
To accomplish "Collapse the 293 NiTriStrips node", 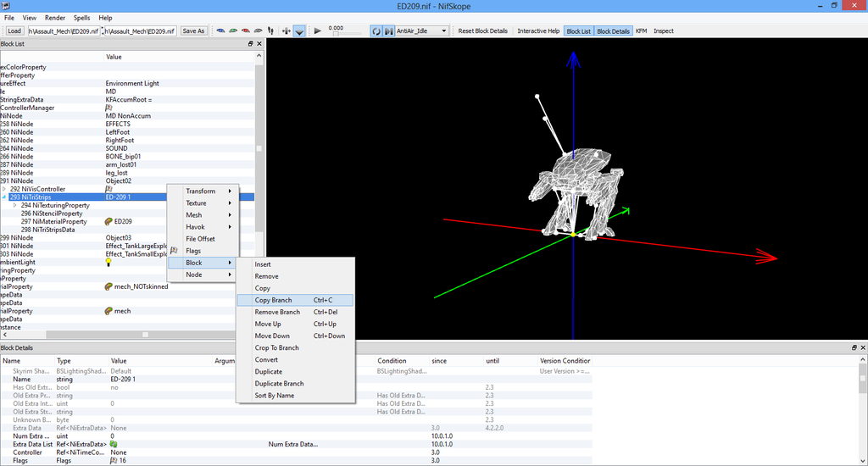I will coord(4,197).
